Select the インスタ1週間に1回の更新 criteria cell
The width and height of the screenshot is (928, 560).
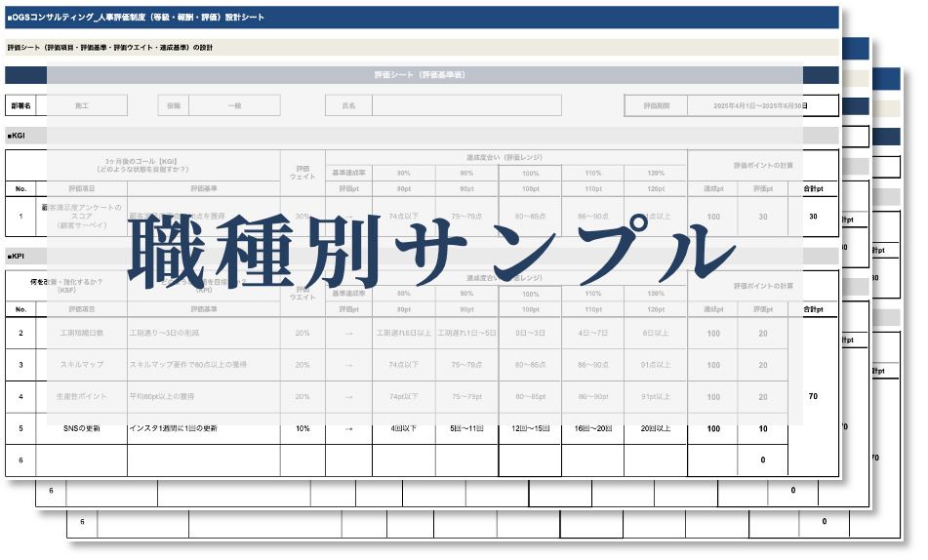(203, 428)
